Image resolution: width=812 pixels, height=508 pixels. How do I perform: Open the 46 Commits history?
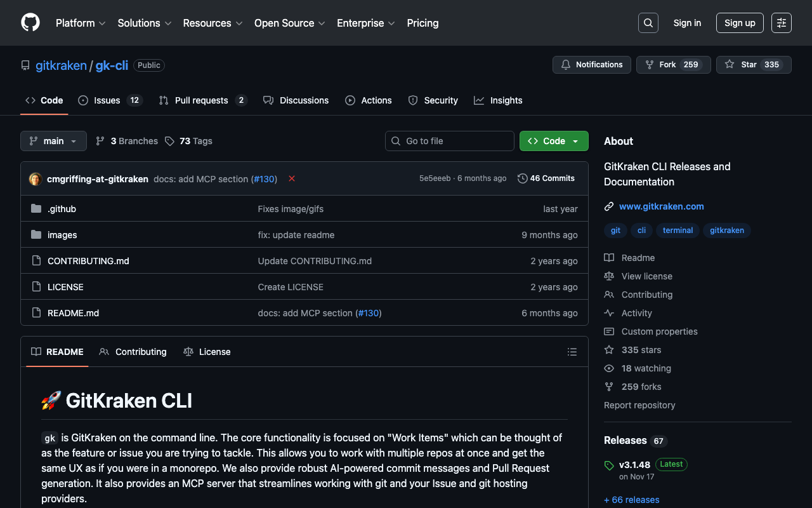pyautogui.click(x=546, y=178)
